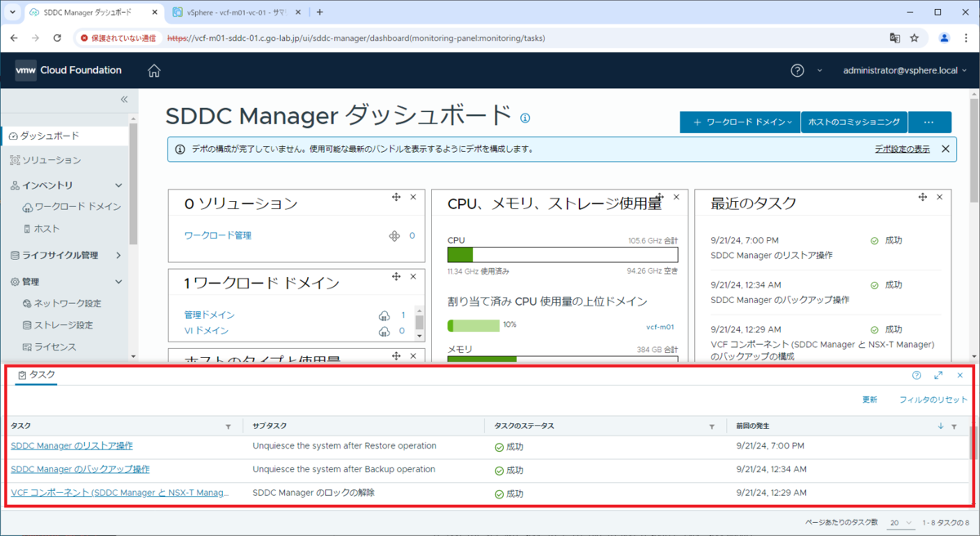980x536 pixels.
Task: Click the ホストのコミッショニング button
Action: (x=854, y=122)
